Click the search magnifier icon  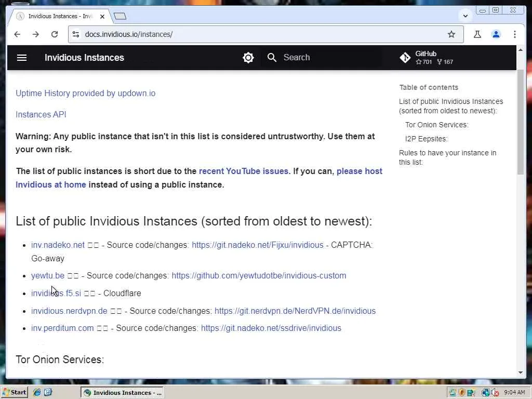[272, 57]
